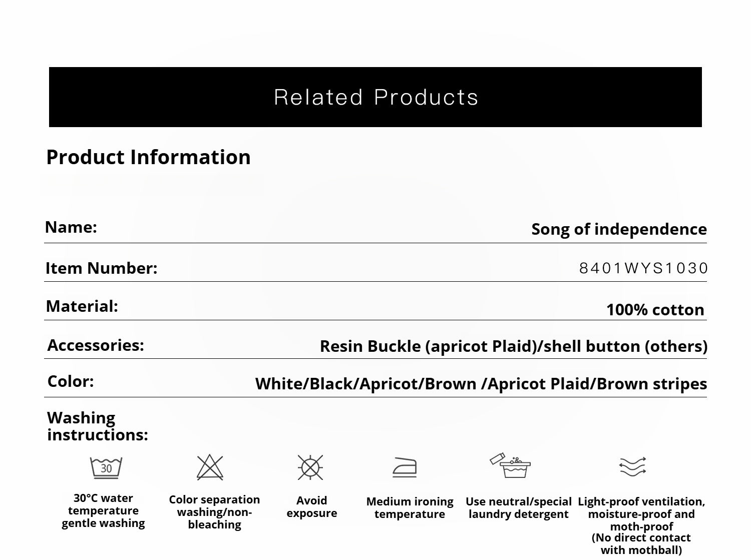
Task: Click the item number 8401WYS1030
Action: click(x=643, y=268)
